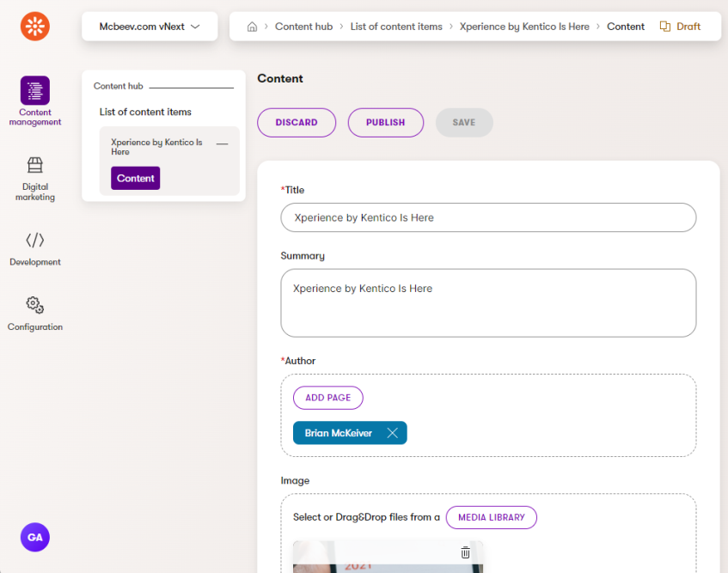Focus the Title input field
The image size is (728, 573).
coord(488,217)
